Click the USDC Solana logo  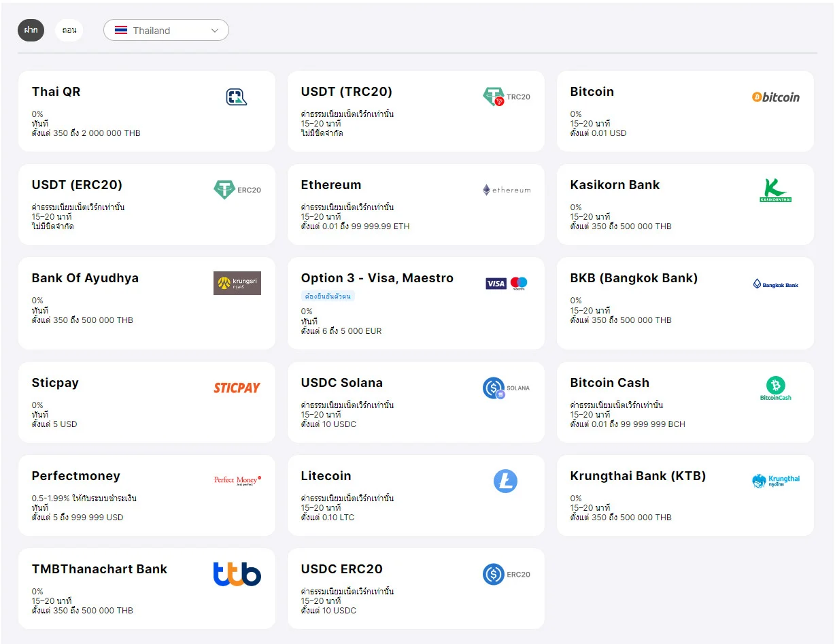tap(507, 388)
